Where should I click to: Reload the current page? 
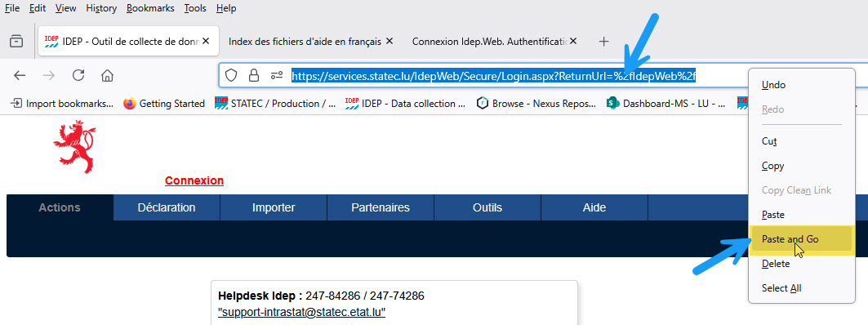pyautogui.click(x=78, y=75)
